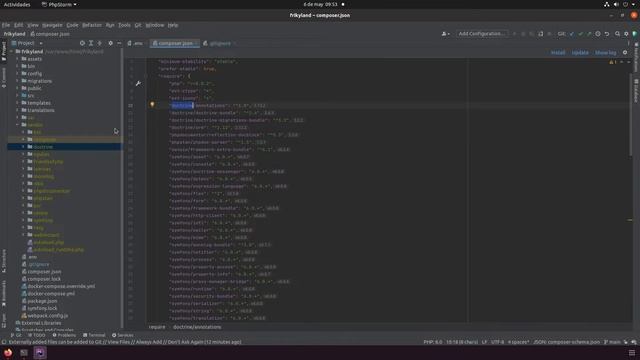Open IDE settings gear in main toolbar

pyautogui.click(x=626, y=34)
